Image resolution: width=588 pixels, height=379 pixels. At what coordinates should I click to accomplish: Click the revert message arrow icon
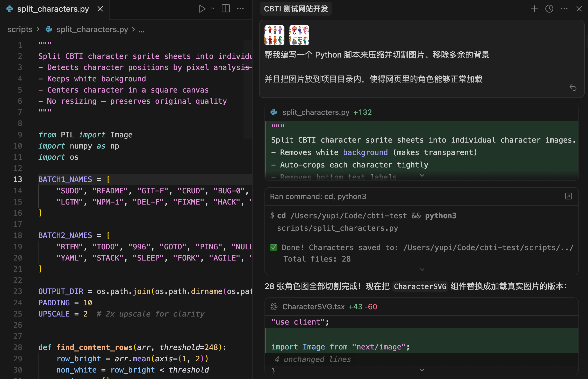[x=573, y=88]
